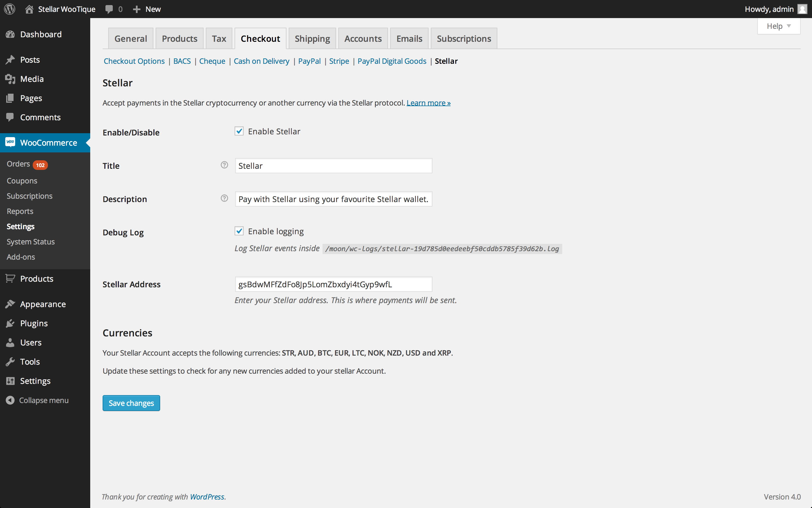Screen dimensions: 812x508
Task: Open the Accounts tab
Action: pyautogui.click(x=363, y=38)
